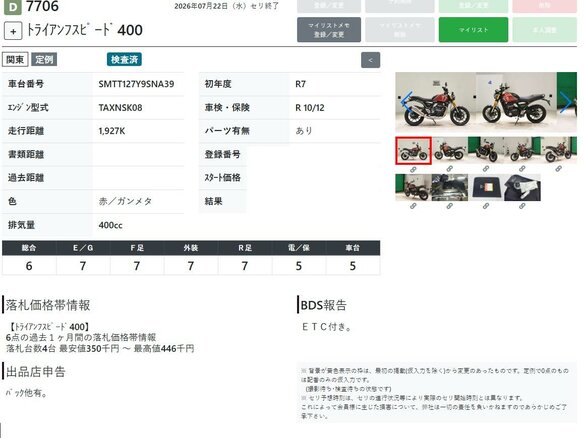The height and width of the screenshot is (438, 584).
Task: Select the front-right angle bike thumbnail
Action: click(x=522, y=150)
